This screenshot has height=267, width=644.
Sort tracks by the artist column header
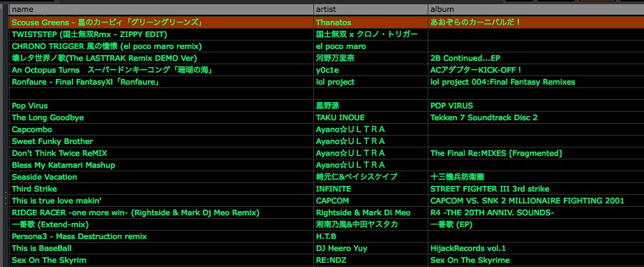[370, 10]
